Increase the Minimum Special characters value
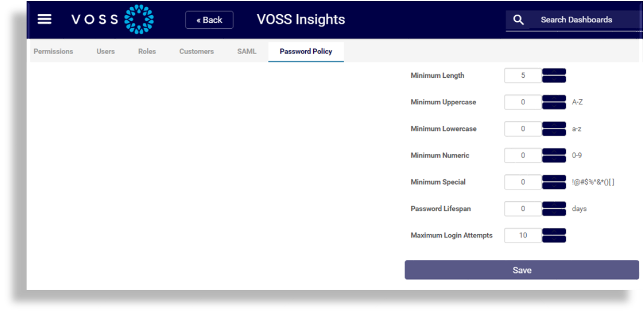This screenshot has height=314, width=644. point(553,178)
